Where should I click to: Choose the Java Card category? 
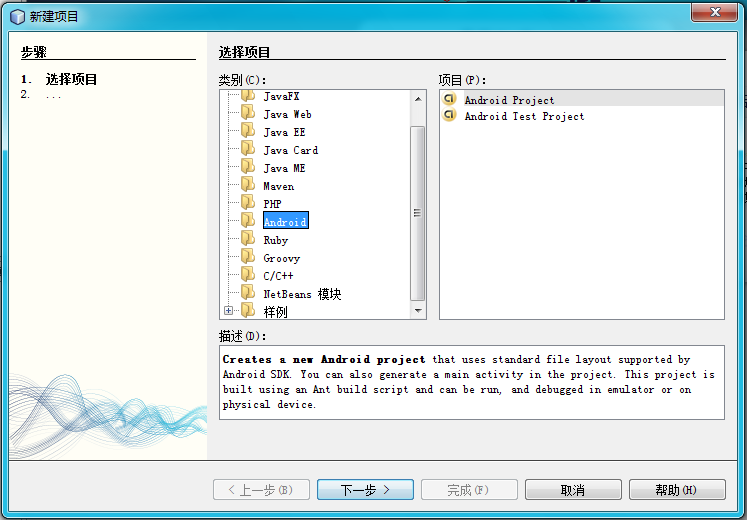(291, 150)
